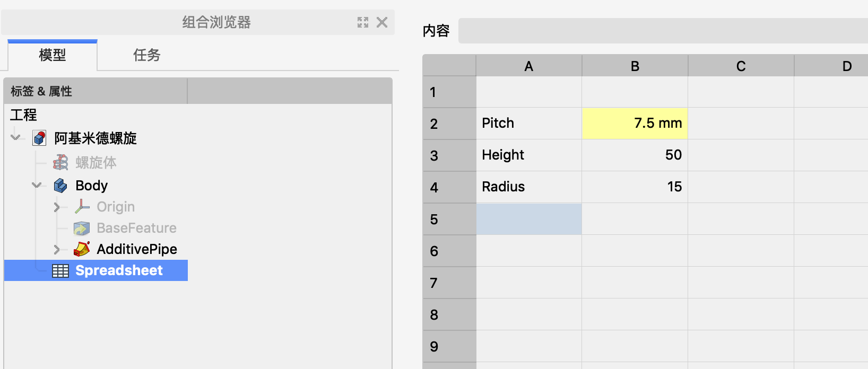Select row 3 header
Screen dimensions: 868x369
[x=449, y=155]
